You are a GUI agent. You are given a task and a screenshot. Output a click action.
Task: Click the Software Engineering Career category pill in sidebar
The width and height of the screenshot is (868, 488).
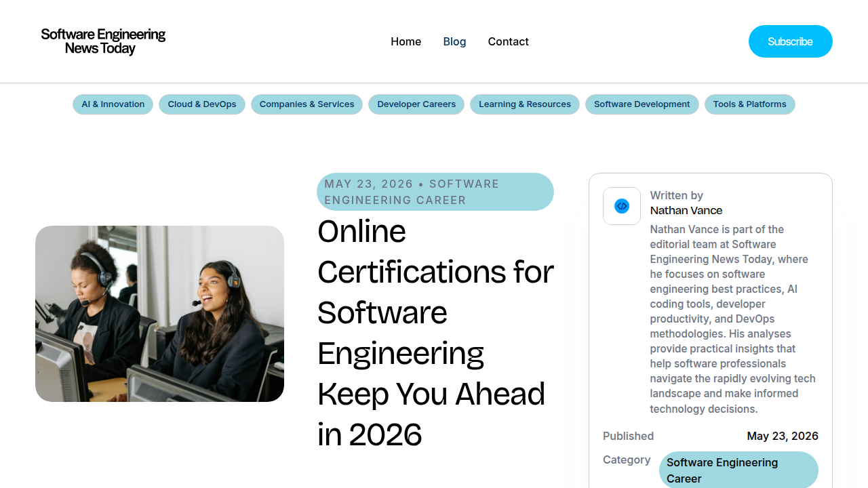coord(738,470)
